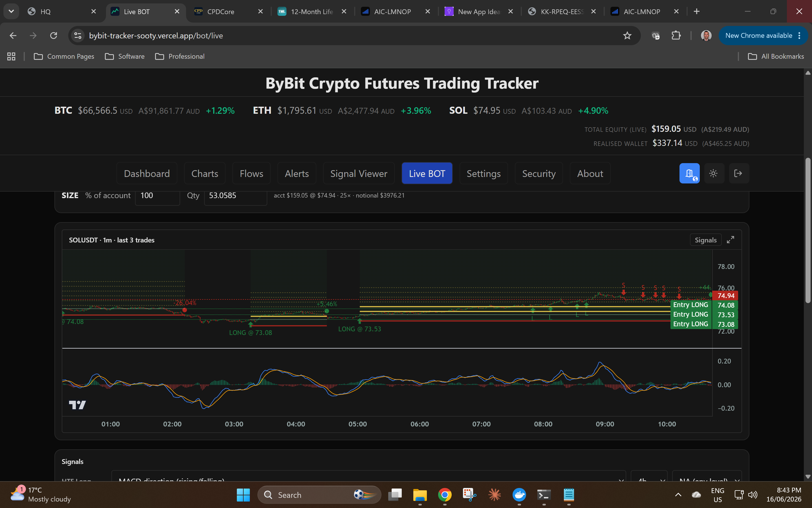View site information icon in address bar

(x=78, y=36)
